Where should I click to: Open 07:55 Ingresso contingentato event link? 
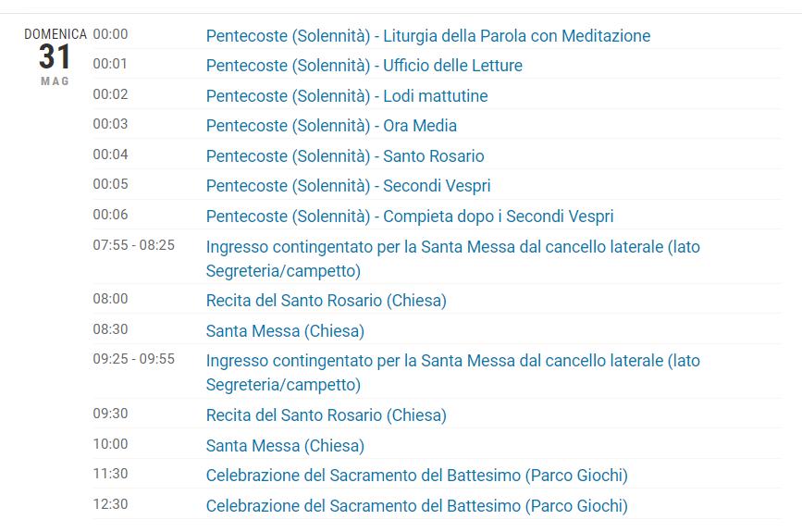tap(452, 259)
